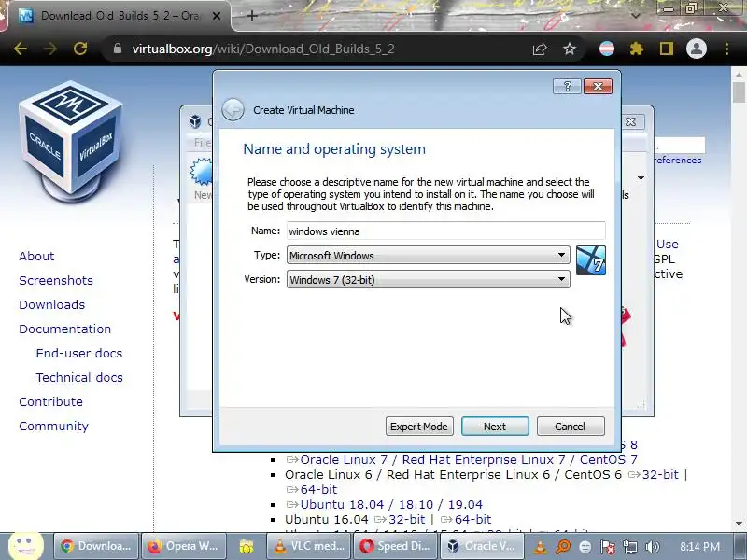Open the File menu in VirtualBox Manager
Screen dimensions: 747x560
[202, 143]
